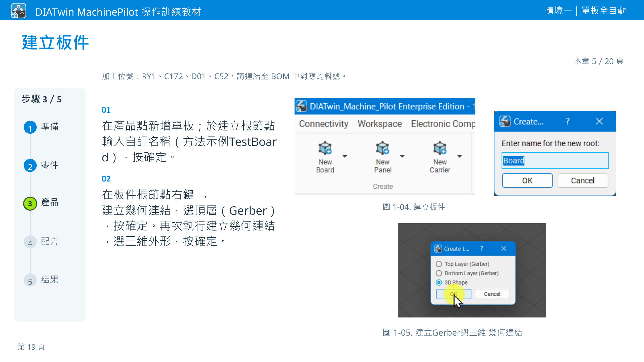Click the New Panel icon

tap(382, 148)
